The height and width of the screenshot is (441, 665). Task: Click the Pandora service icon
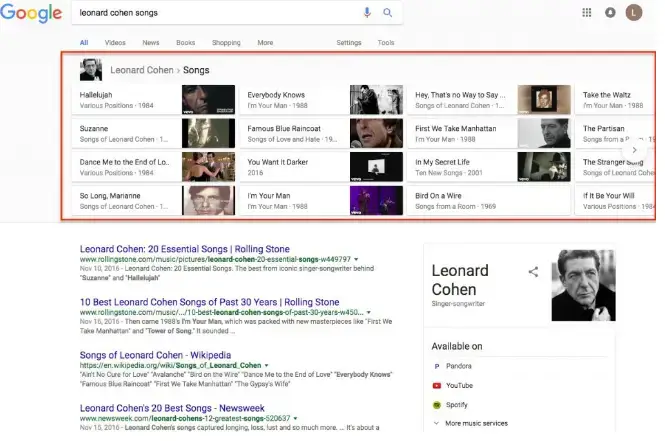(x=436, y=366)
